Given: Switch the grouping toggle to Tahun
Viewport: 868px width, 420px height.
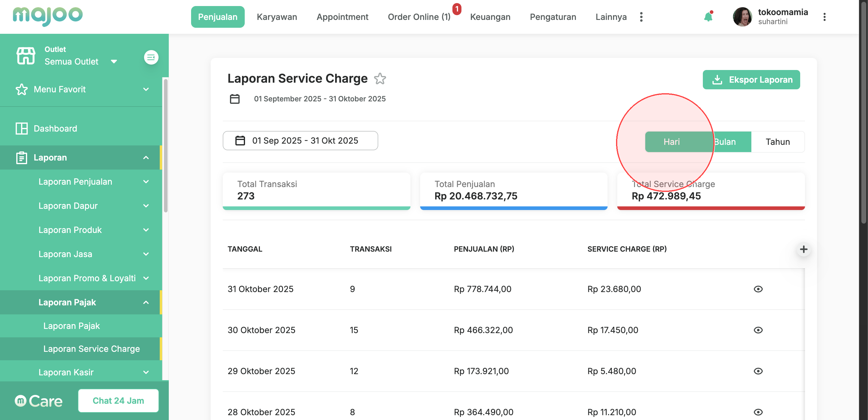Looking at the screenshot, I should click(x=777, y=142).
